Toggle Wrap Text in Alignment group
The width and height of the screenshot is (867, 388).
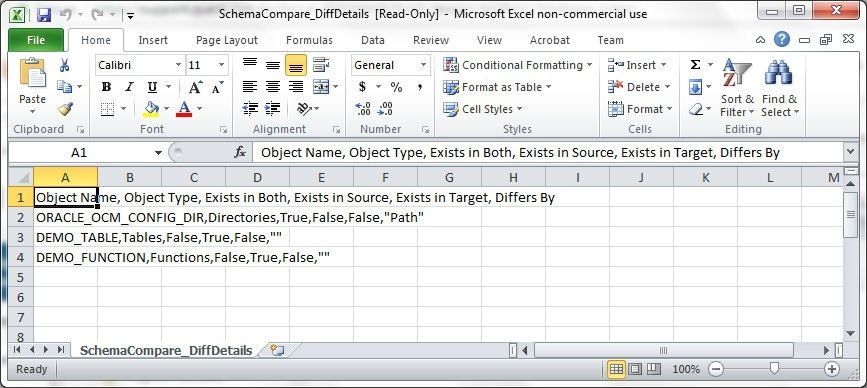click(x=321, y=65)
